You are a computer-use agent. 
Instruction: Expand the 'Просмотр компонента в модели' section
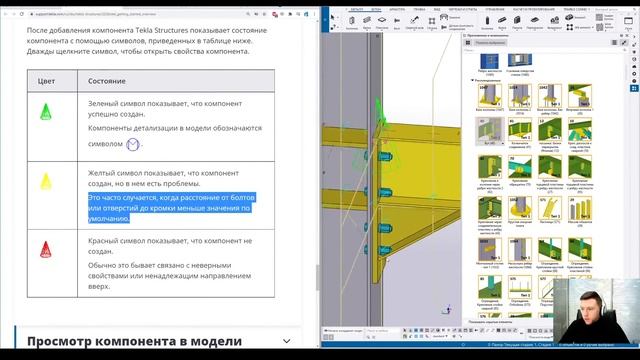point(287,341)
